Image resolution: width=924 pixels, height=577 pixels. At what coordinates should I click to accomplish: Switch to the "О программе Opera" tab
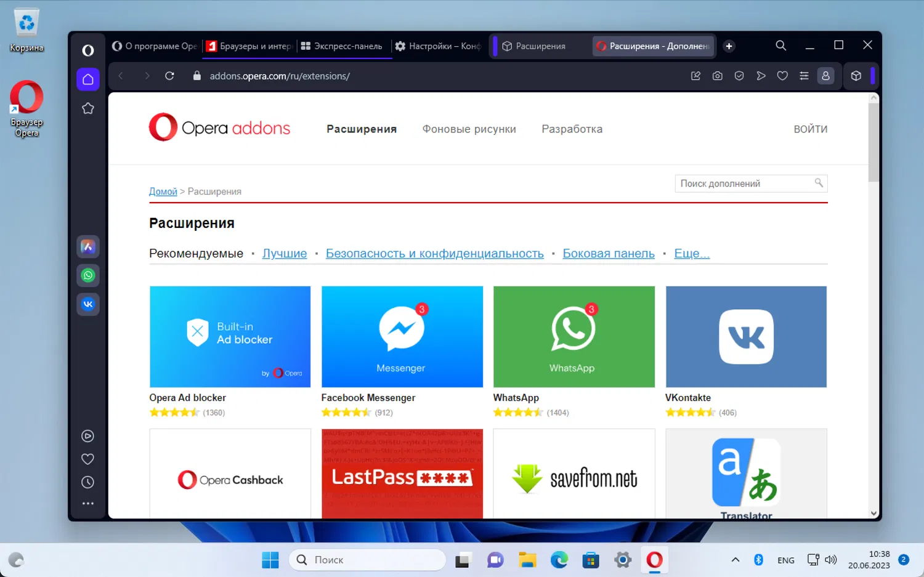154,46
